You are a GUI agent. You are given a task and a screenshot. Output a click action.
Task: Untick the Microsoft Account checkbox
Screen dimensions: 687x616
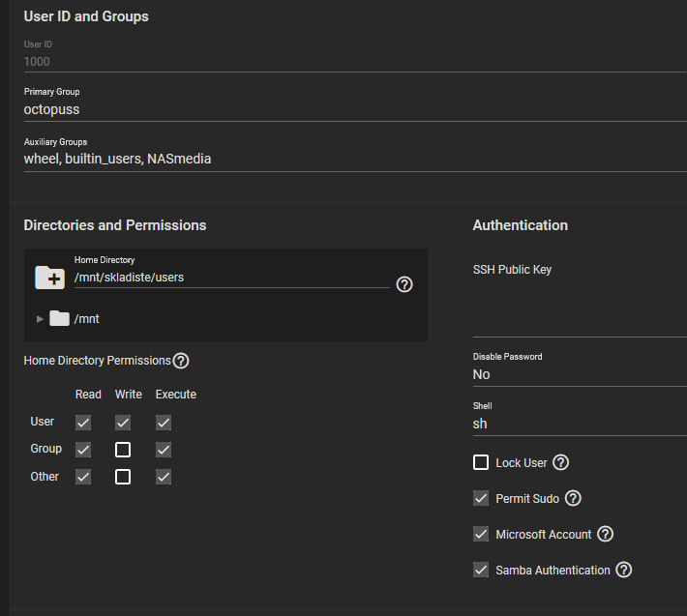point(481,534)
